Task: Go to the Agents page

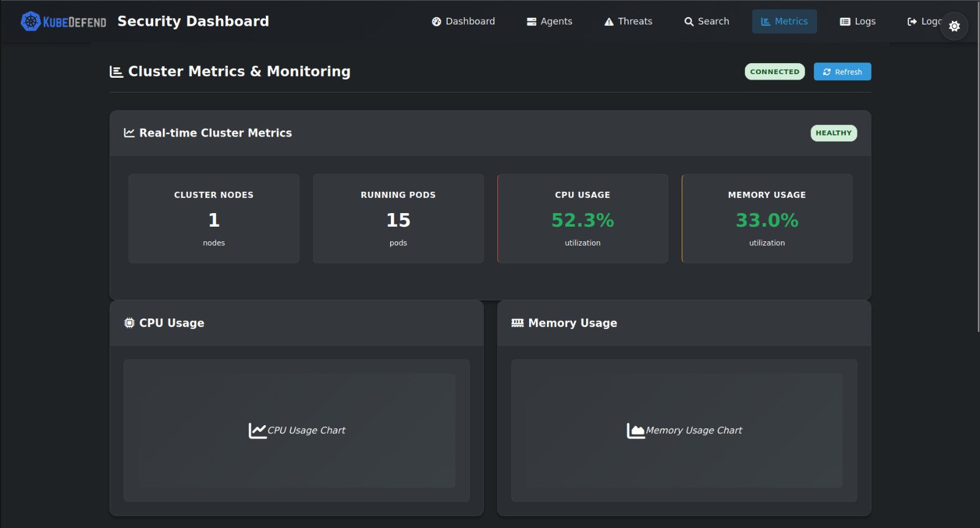Action: coord(549,21)
